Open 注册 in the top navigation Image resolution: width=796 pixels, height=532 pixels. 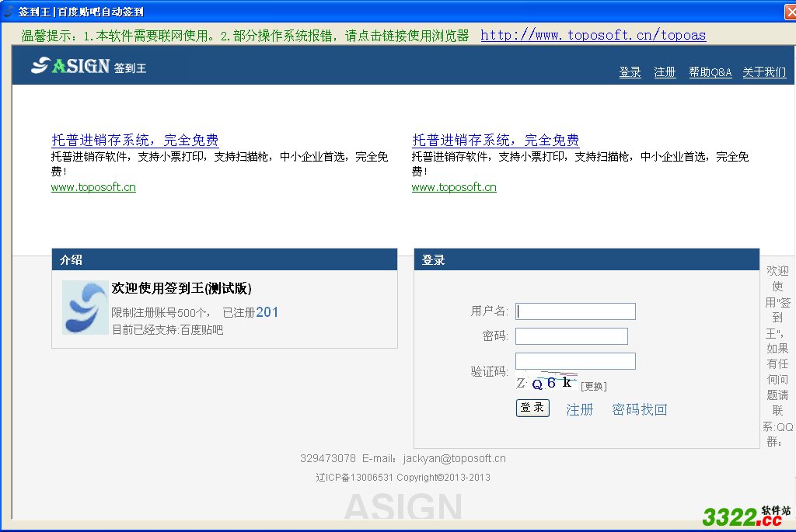[665, 72]
